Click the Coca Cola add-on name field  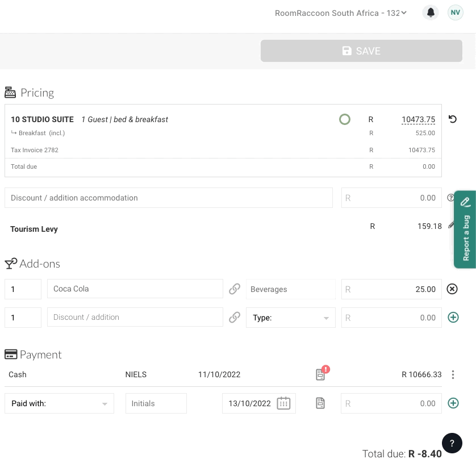pos(135,289)
